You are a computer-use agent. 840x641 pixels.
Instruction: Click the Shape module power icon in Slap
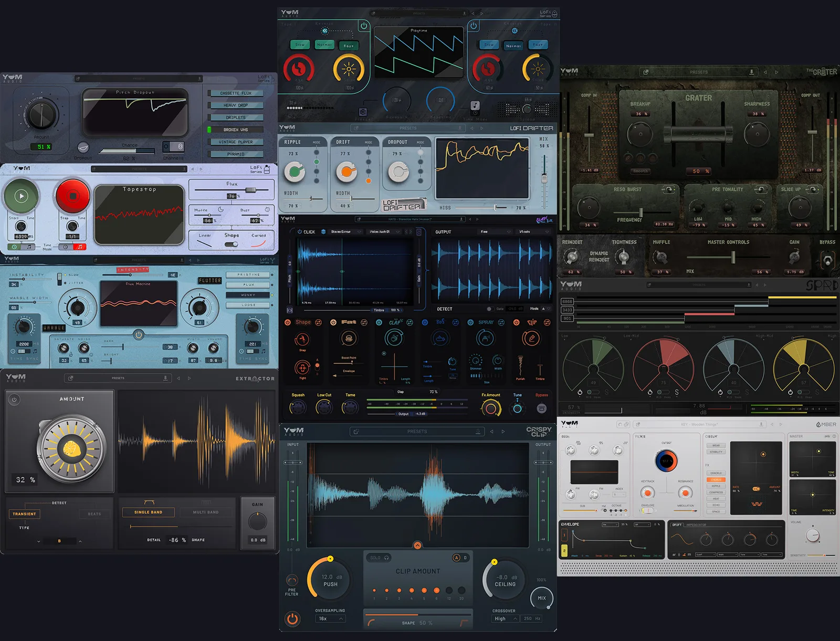(288, 322)
